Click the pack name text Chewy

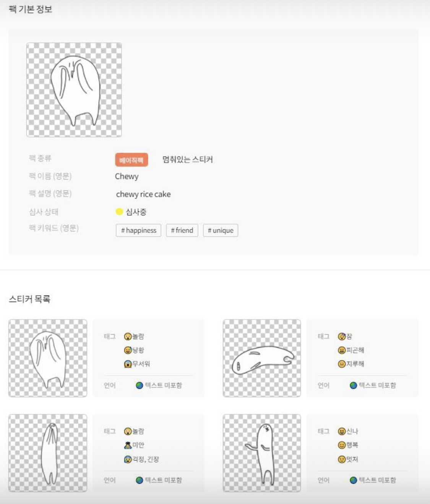(x=127, y=176)
